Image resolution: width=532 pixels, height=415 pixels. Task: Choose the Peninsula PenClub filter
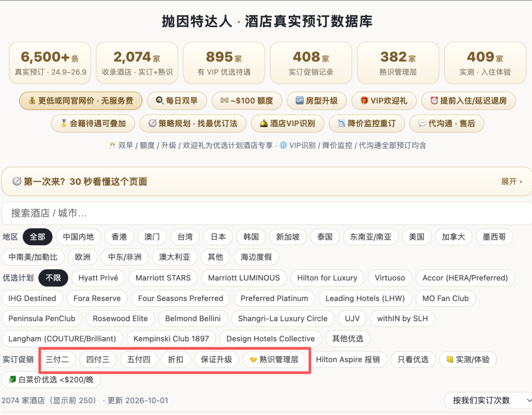42,318
